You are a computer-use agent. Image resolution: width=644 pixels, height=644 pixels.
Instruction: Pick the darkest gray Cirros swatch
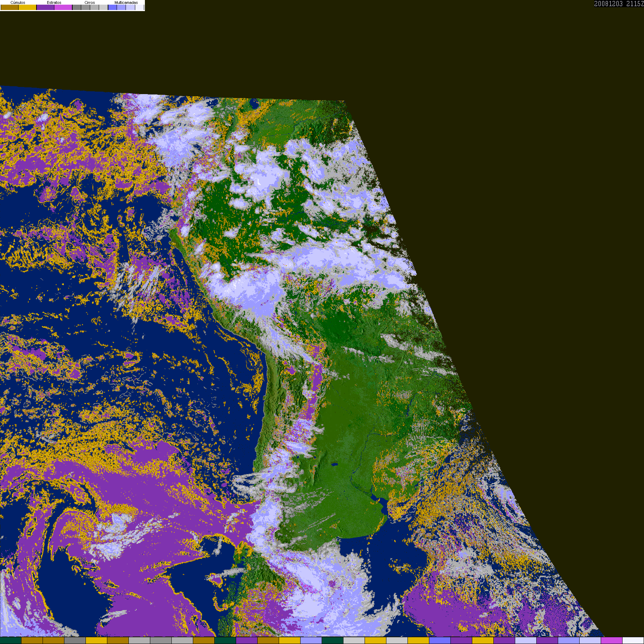pyautogui.click(x=77, y=7)
